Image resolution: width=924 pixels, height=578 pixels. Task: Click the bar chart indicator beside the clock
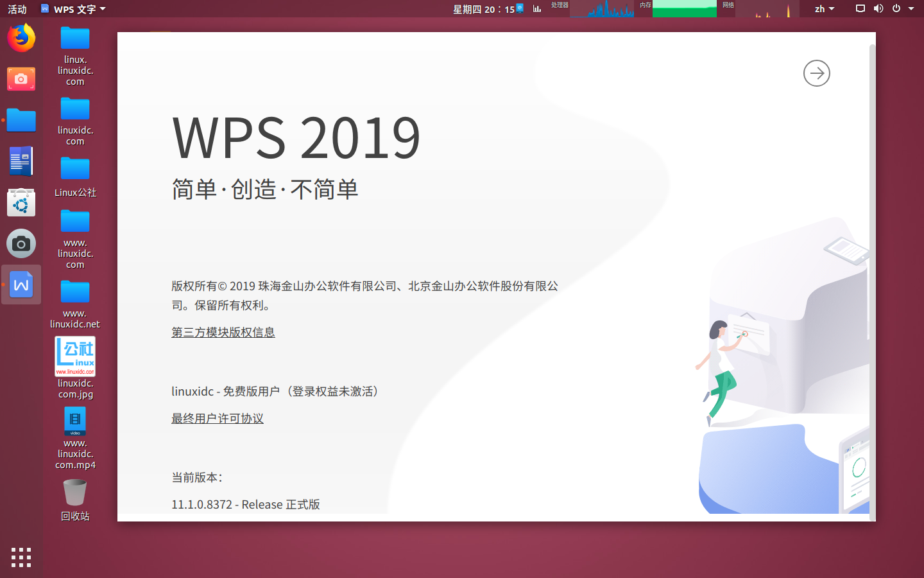(537, 8)
